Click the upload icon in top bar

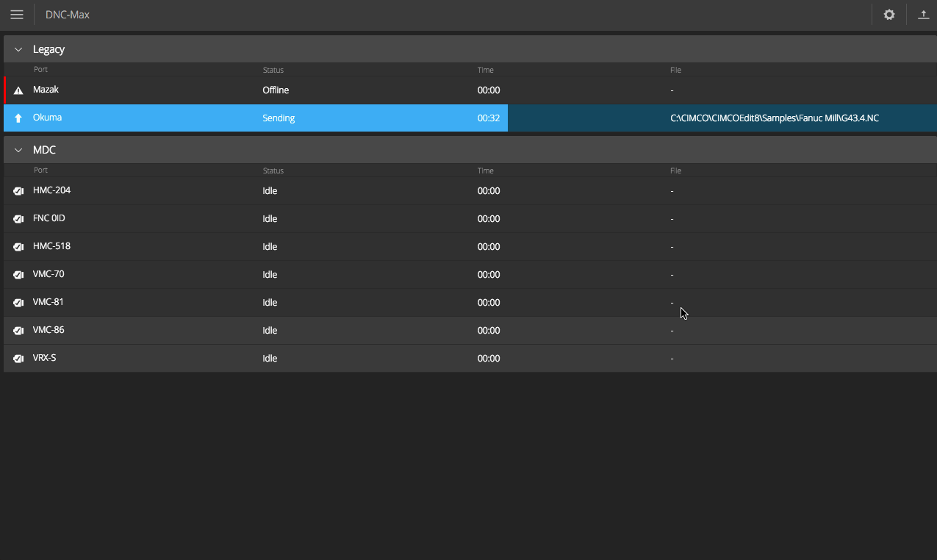pyautogui.click(x=923, y=15)
